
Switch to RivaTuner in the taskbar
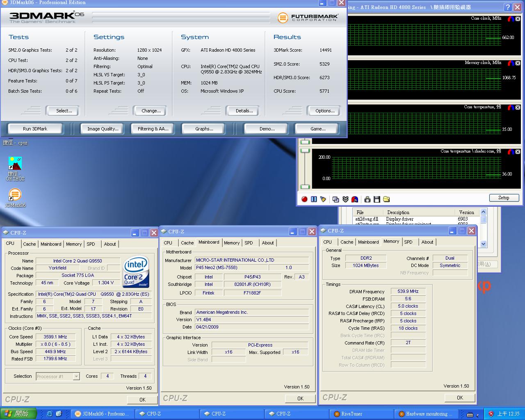point(362,414)
